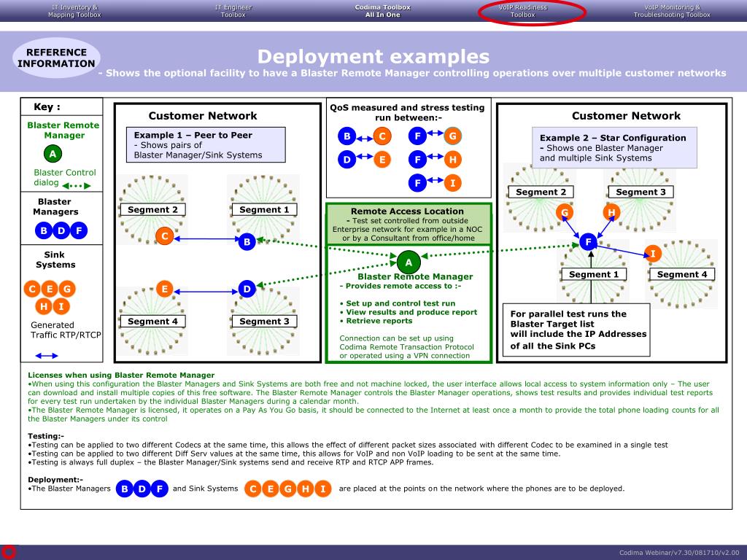Click the orange E circle under Sink Systems in Key

50,289
